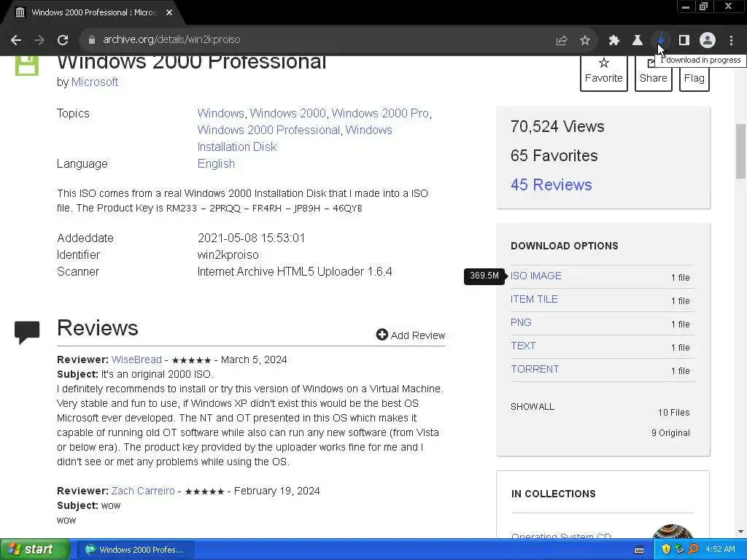Viewport: 747px width, 560px height.
Task: Open the Extensions puzzle icon
Action: pyautogui.click(x=614, y=41)
